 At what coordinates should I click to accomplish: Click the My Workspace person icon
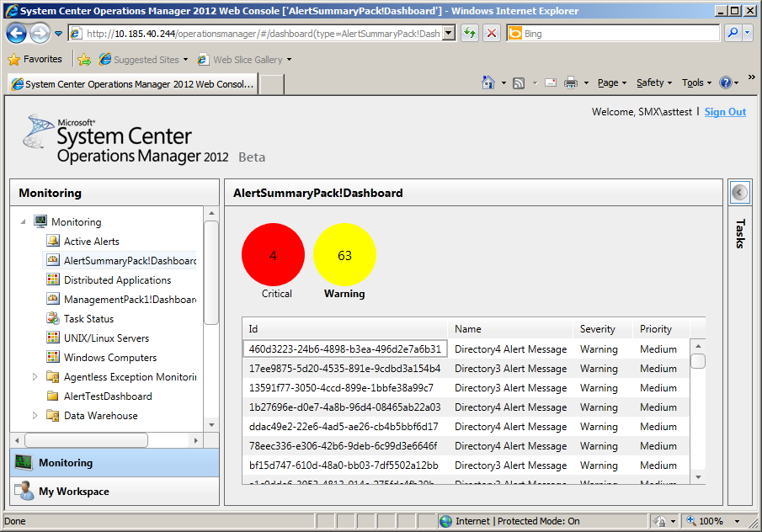click(24, 491)
